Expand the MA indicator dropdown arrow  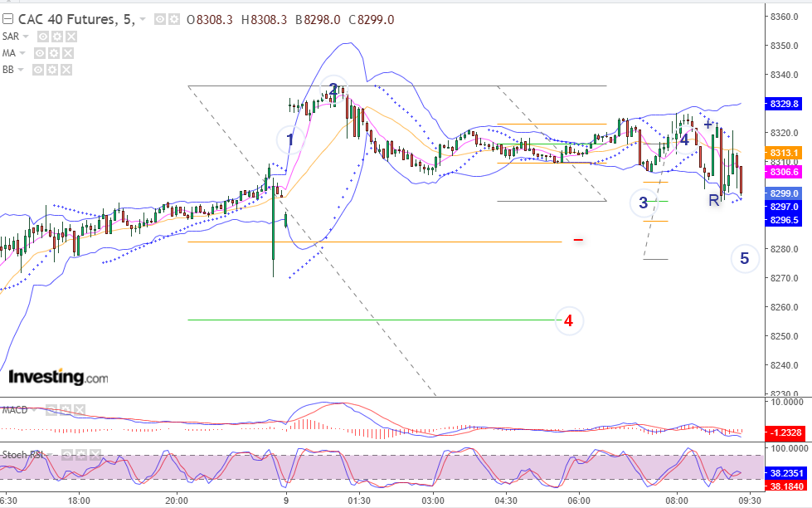click(22, 53)
